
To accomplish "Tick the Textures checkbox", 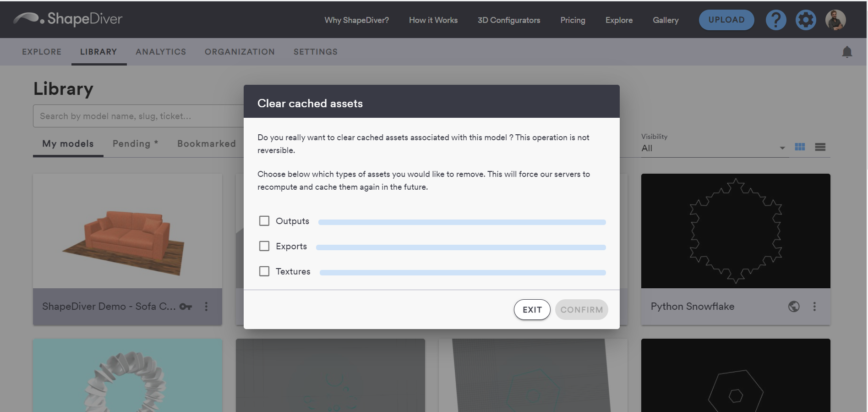I will [264, 271].
